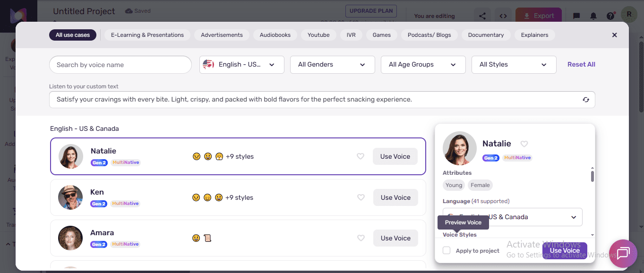The width and height of the screenshot is (644, 273).
Task: Select the Games category
Action: 382,35
